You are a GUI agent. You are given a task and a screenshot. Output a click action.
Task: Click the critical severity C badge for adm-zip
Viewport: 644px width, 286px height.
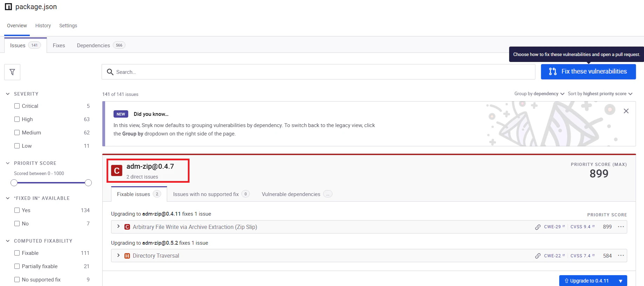(x=117, y=170)
